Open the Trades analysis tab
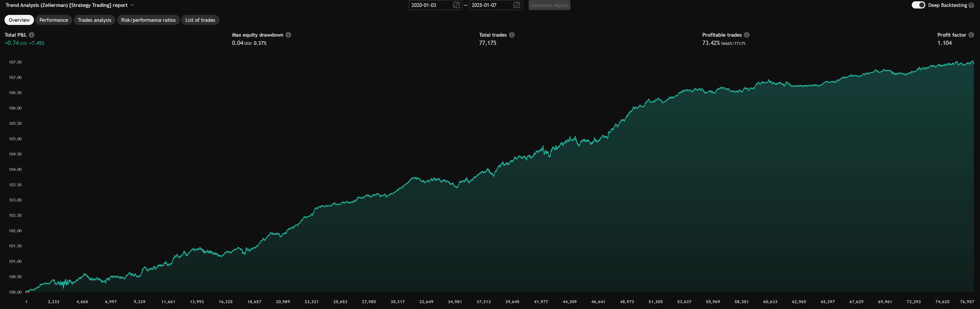Screen dimensions: 980x309 coord(94,20)
